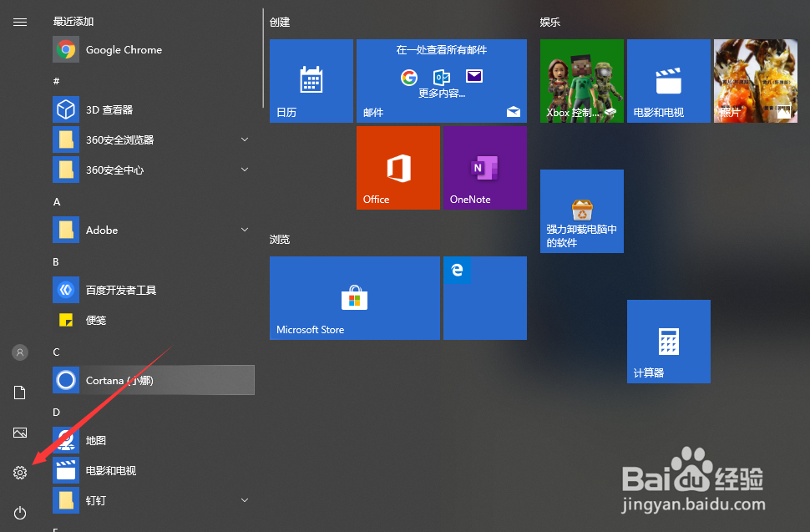
Task: Open the Microsoft Edge tile
Action: point(485,298)
